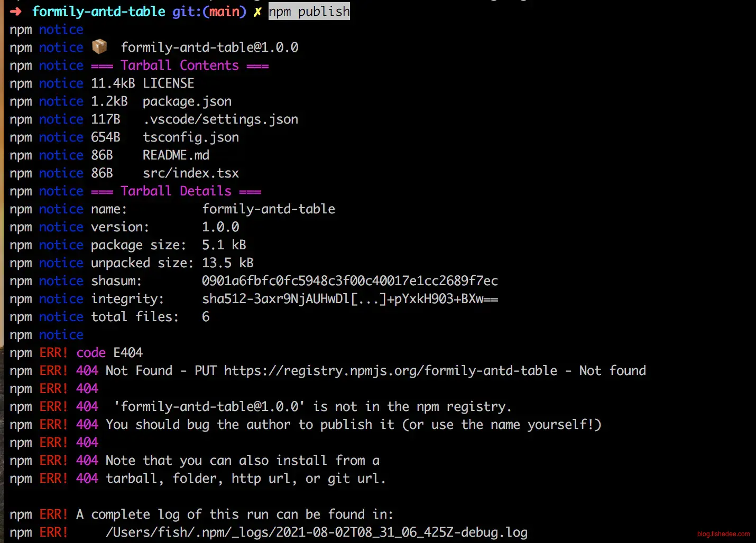Click the .vscode/settings.json entry
The width and height of the screenshot is (756, 543).
(220, 119)
